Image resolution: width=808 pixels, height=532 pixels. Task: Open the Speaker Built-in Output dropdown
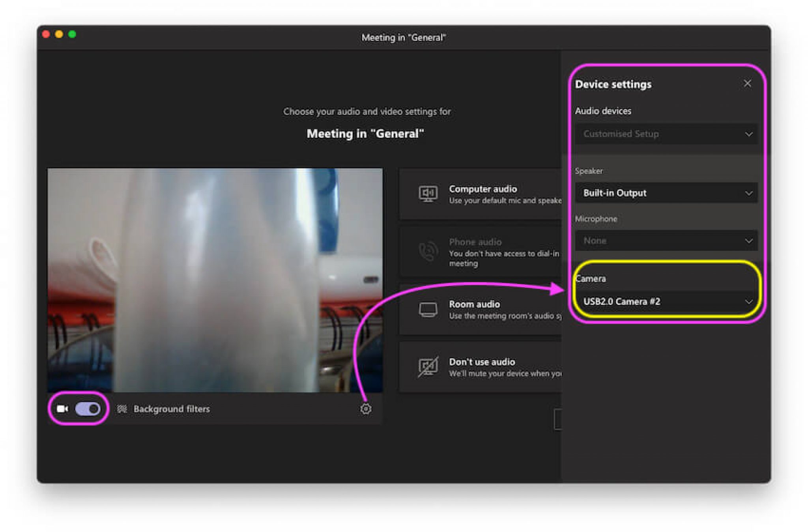click(x=666, y=193)
